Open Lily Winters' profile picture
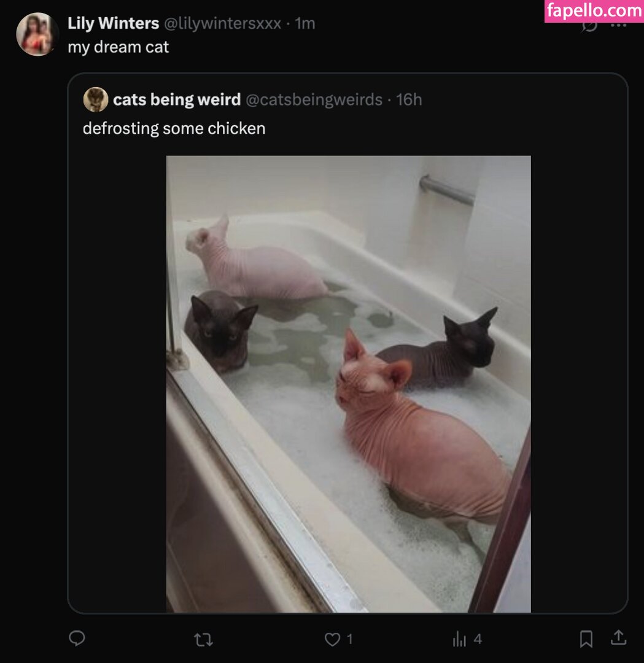 pyautogui.click(x=37, y=34)
